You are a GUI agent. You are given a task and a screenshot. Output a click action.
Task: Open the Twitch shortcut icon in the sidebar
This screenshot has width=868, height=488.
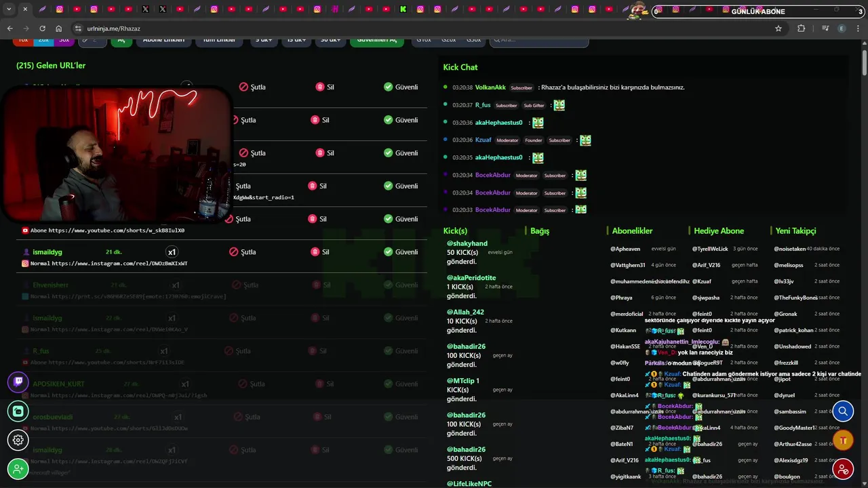pos(18,382)
